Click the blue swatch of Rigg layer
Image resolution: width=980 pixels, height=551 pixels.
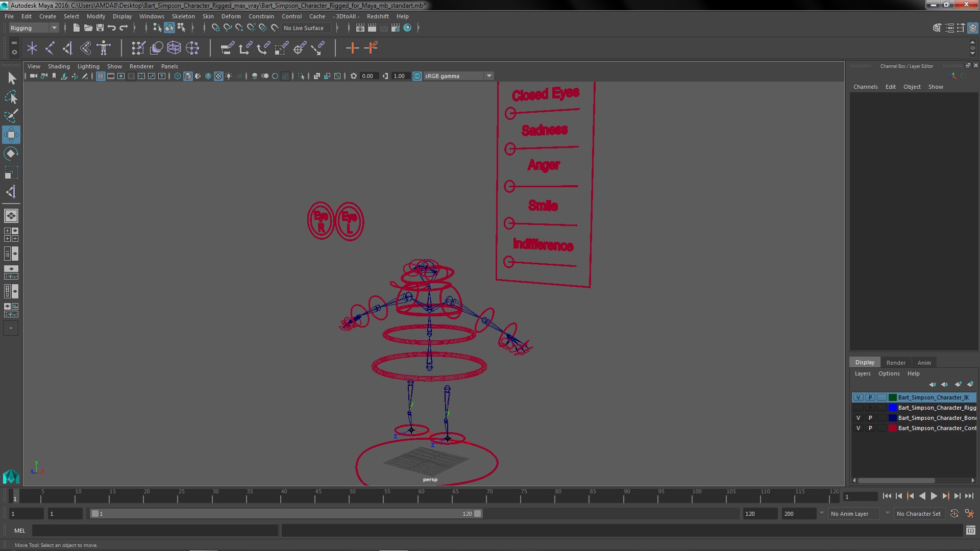[893, 408]
